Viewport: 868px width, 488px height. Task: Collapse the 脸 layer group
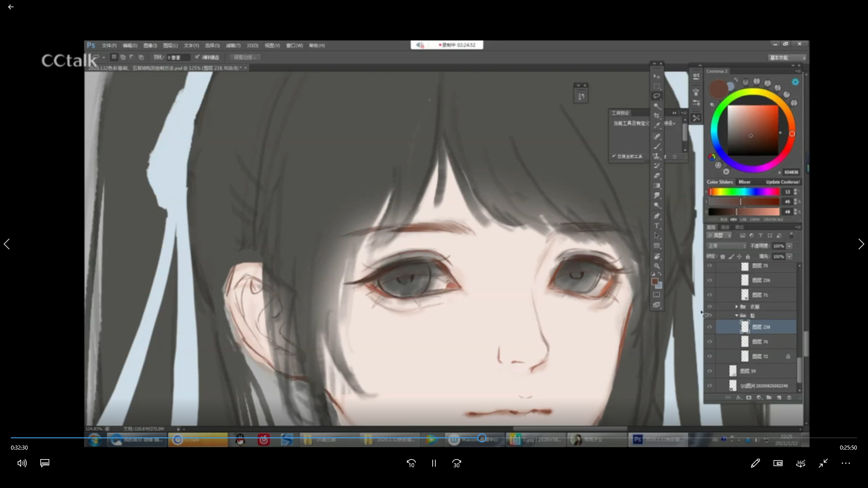(736, 315)
